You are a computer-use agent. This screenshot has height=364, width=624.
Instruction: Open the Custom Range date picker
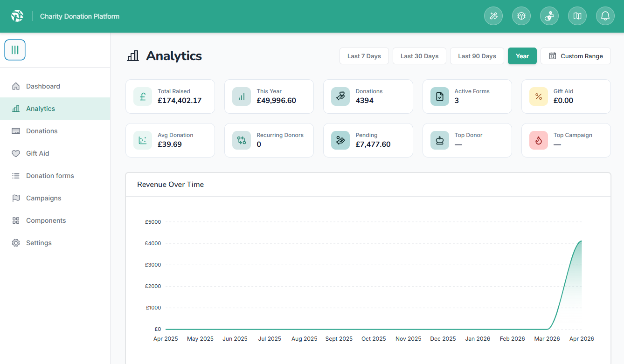pyautogui.click(x=575, y=56)
